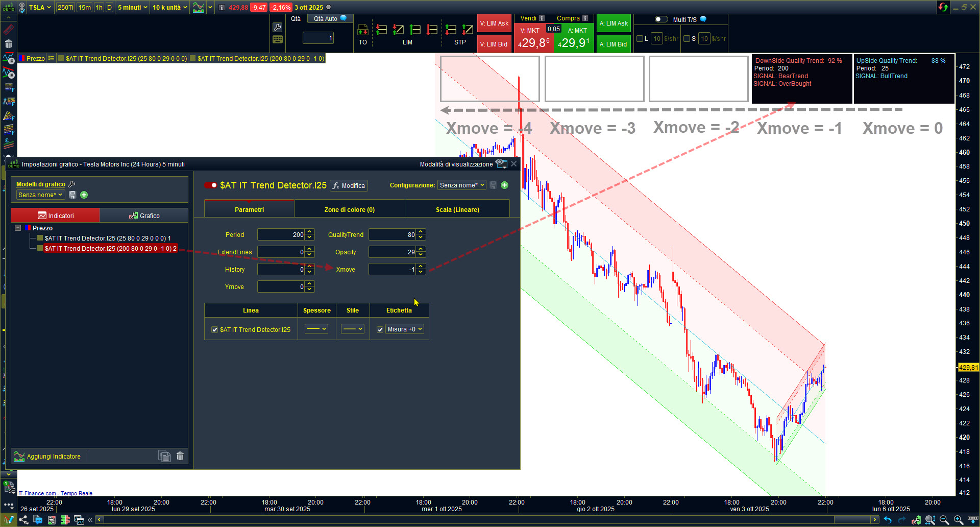The image size is (980, 527).
Task: Toggle the $AT IT Trend Detector indicator switch
Action: [210, 185]
